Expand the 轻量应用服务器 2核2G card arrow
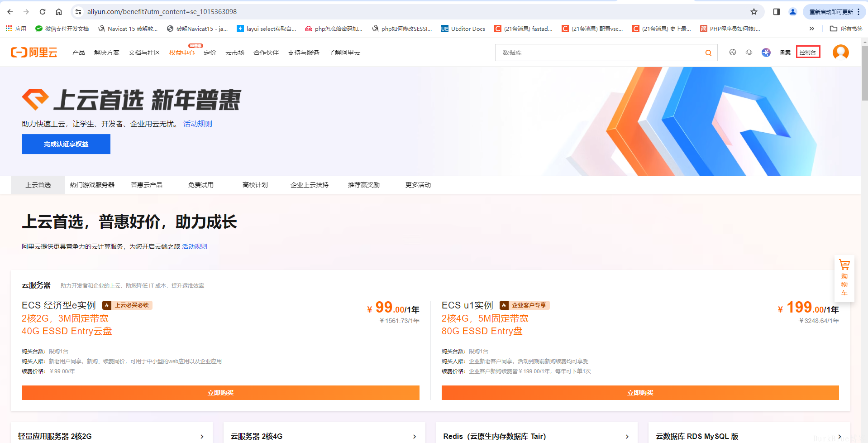Viewport: 868px width, 443px height. point(202,437)
